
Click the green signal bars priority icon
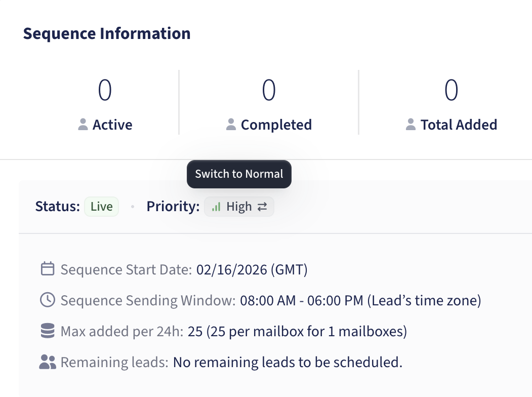(216, 207)
